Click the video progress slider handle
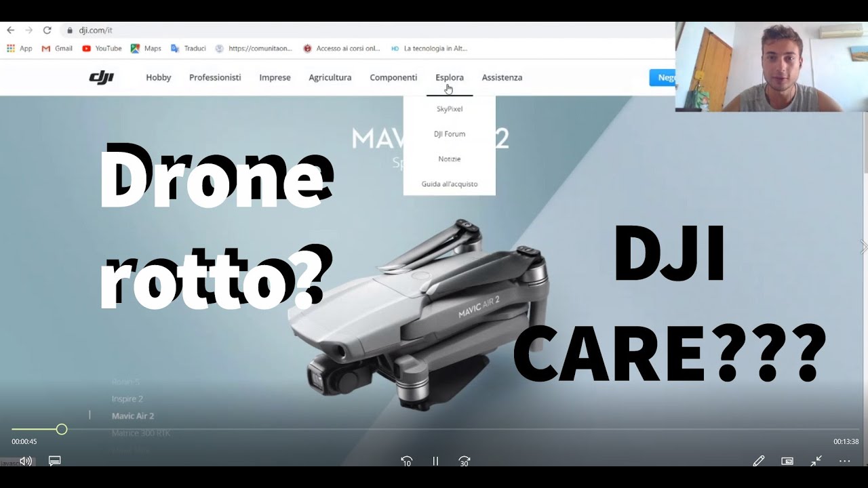The width and height of the screenshot is (868, 488). coord(62,430)
